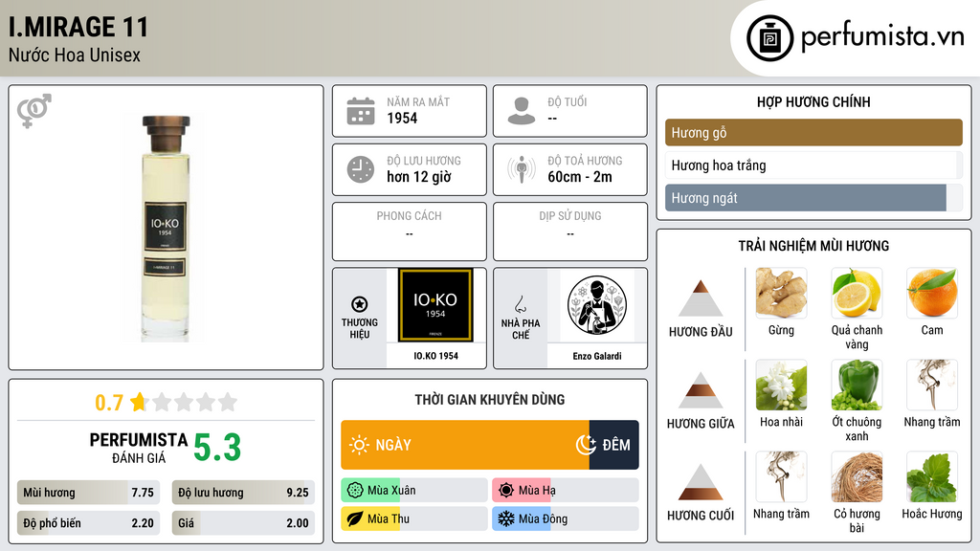Screen dimensions: 980x551
Task: Click the sun icon in the Ngày bar
Action: point(360,445)
